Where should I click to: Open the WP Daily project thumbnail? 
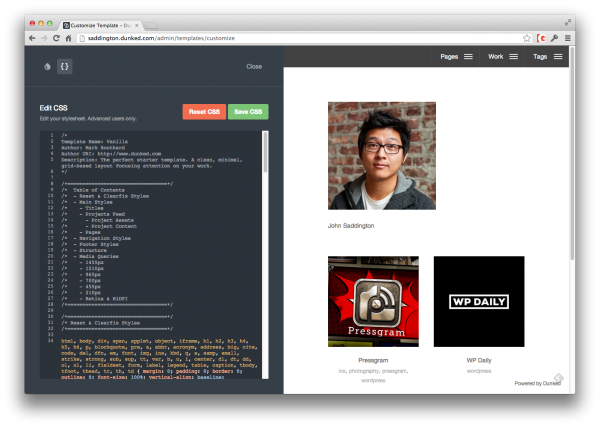click(x=479, y=301)
